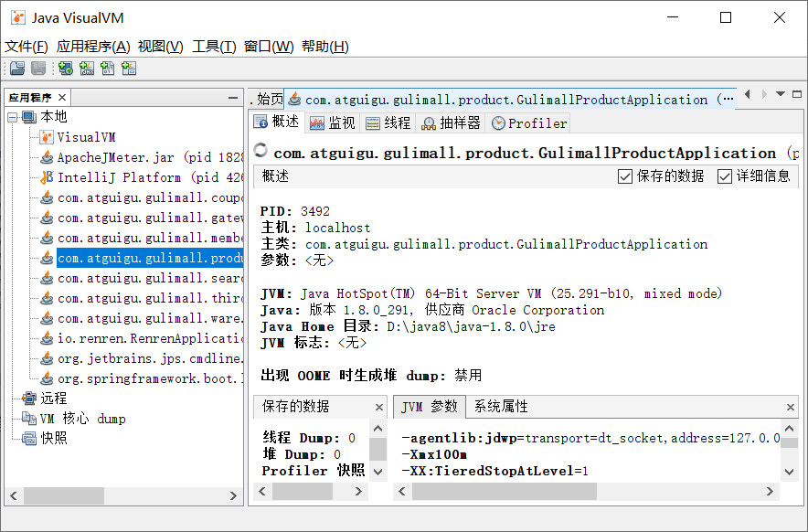Click scroll-down arrow in JVM 参数 panel
Screen dimensions: 808x532
(789, 471)
